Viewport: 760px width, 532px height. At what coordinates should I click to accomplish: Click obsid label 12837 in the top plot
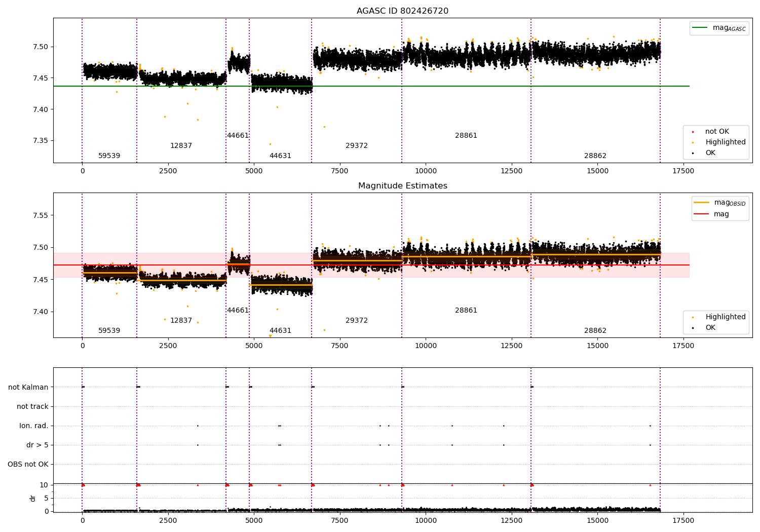181,146
